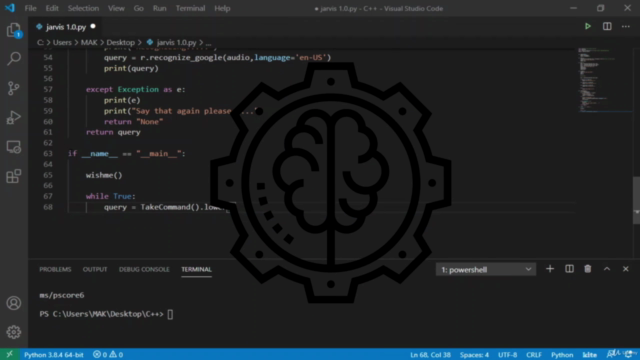Close the terminal panel
640x360 pixels.
(x=626, y=269)
